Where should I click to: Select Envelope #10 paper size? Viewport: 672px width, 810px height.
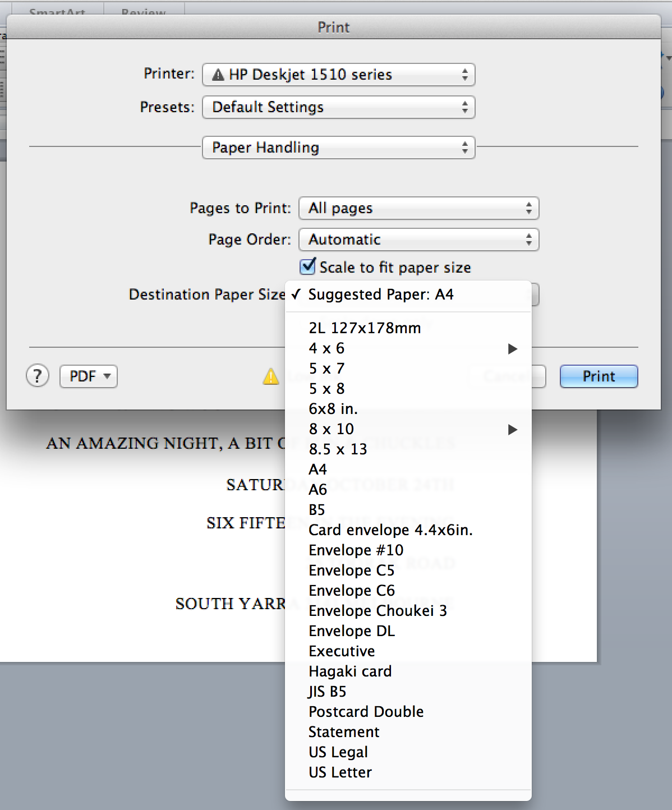[x=408, y=550]
